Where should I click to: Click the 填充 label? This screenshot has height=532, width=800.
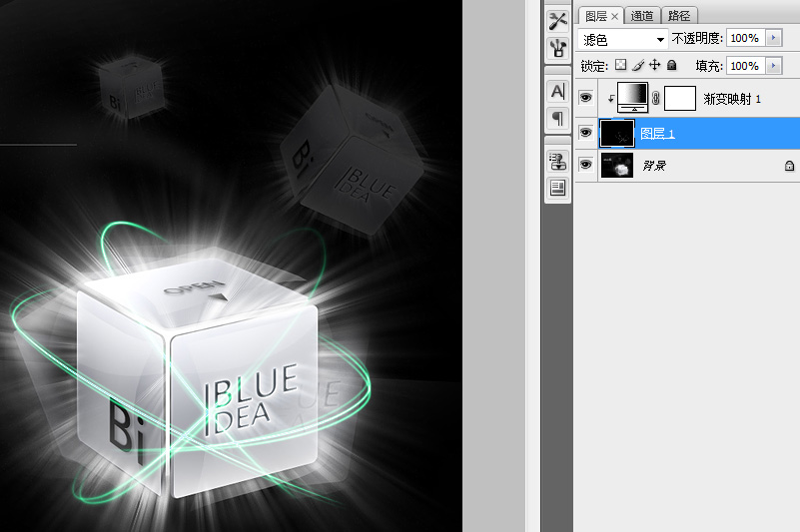coord(709,66)
